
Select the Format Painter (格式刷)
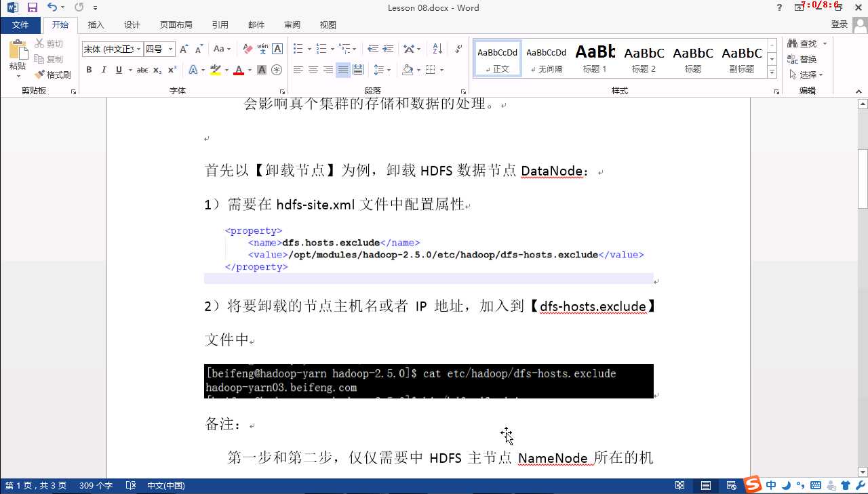point(53,75)
